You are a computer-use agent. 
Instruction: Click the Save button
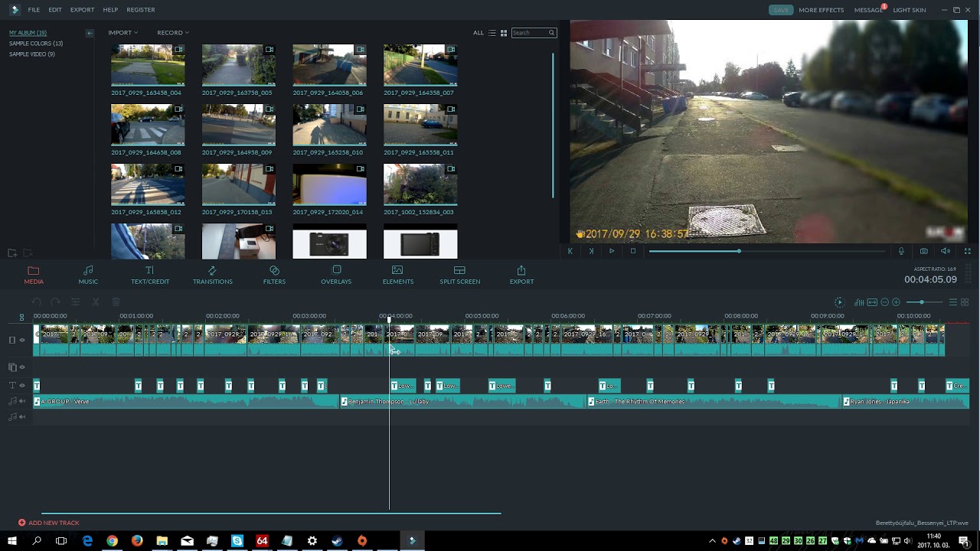[781, 10]
